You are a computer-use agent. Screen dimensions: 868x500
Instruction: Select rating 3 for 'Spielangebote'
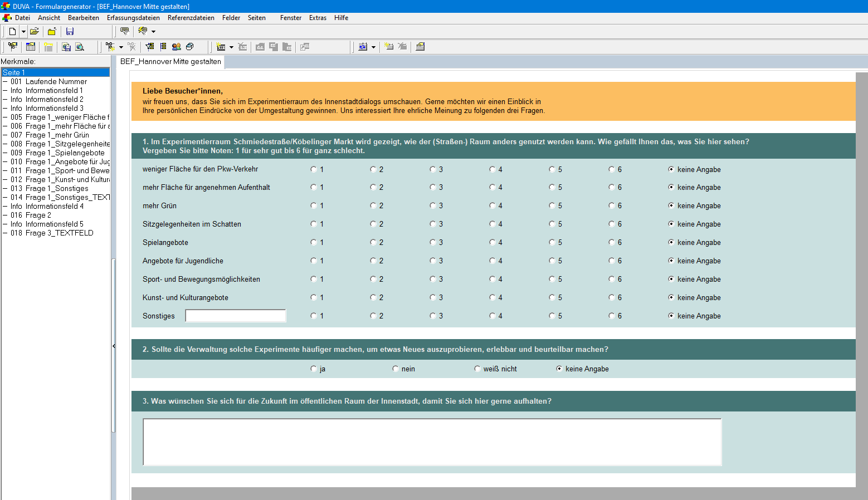point(433,242)
